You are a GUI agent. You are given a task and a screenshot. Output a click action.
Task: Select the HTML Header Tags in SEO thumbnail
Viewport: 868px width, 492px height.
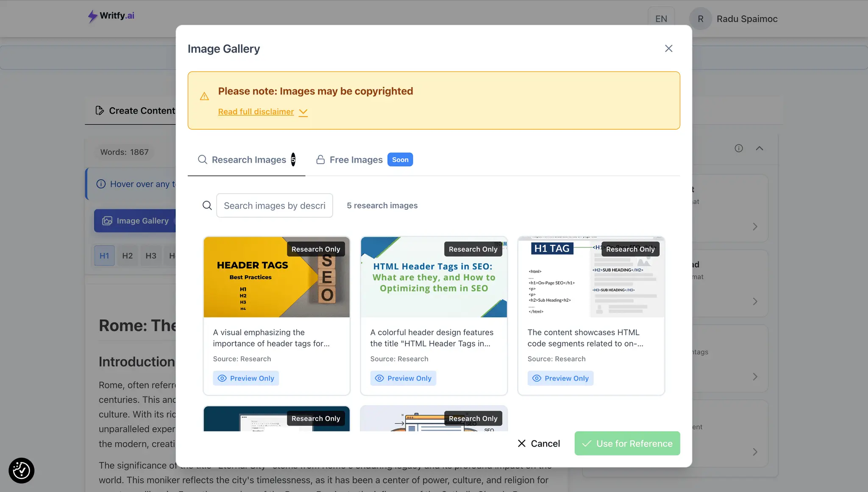click(x=434, y=277)
